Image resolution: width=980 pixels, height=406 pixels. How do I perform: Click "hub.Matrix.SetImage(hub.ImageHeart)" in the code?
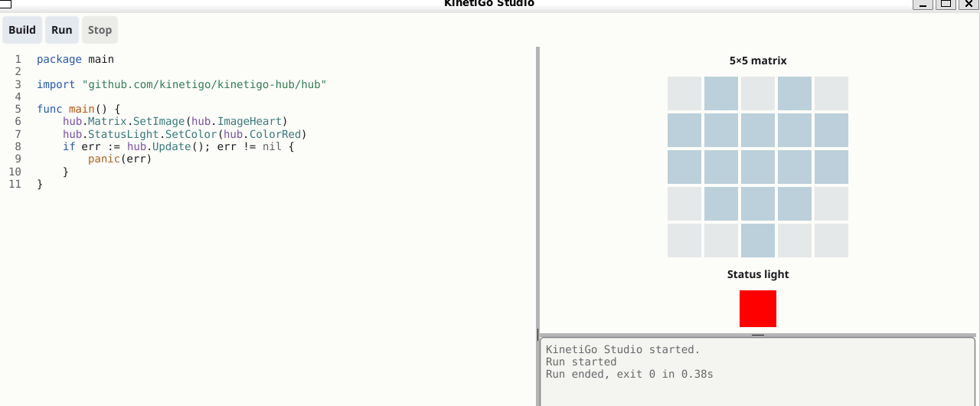[x=175, y=122]
